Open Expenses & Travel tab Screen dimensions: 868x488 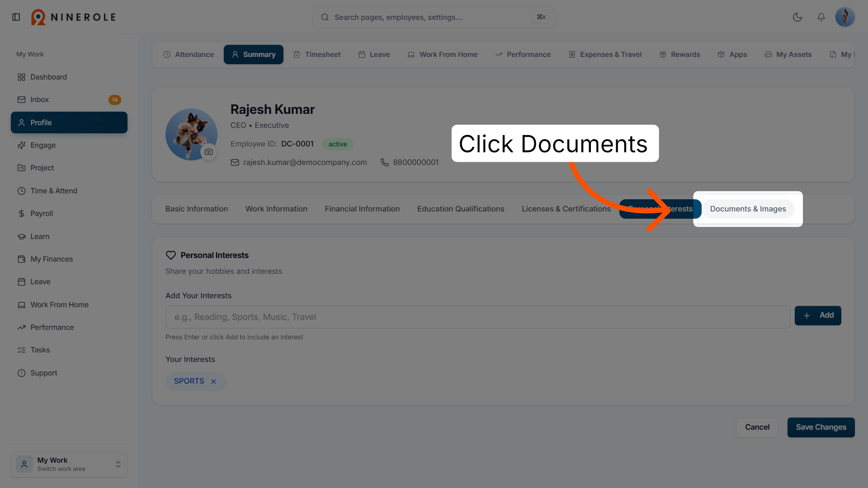605,54
